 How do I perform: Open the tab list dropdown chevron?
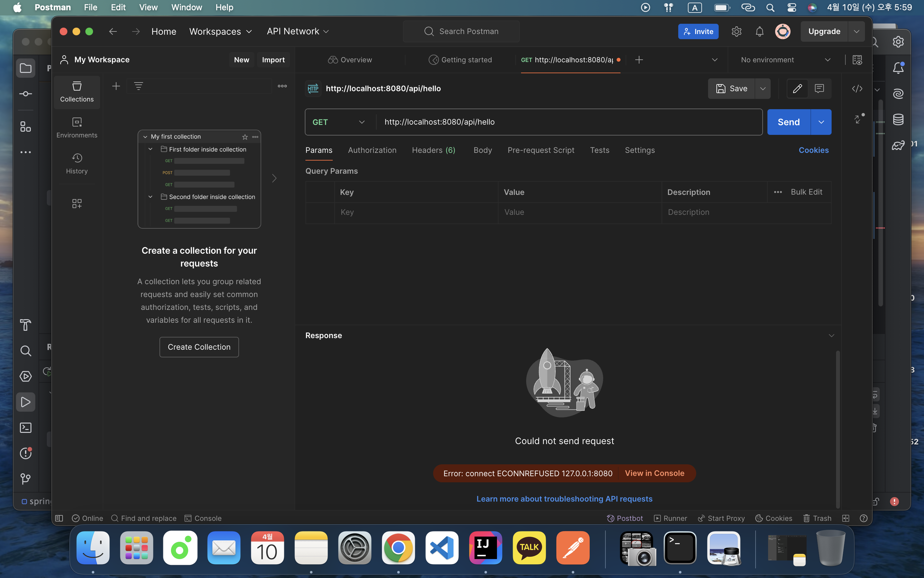pos(715,60)
